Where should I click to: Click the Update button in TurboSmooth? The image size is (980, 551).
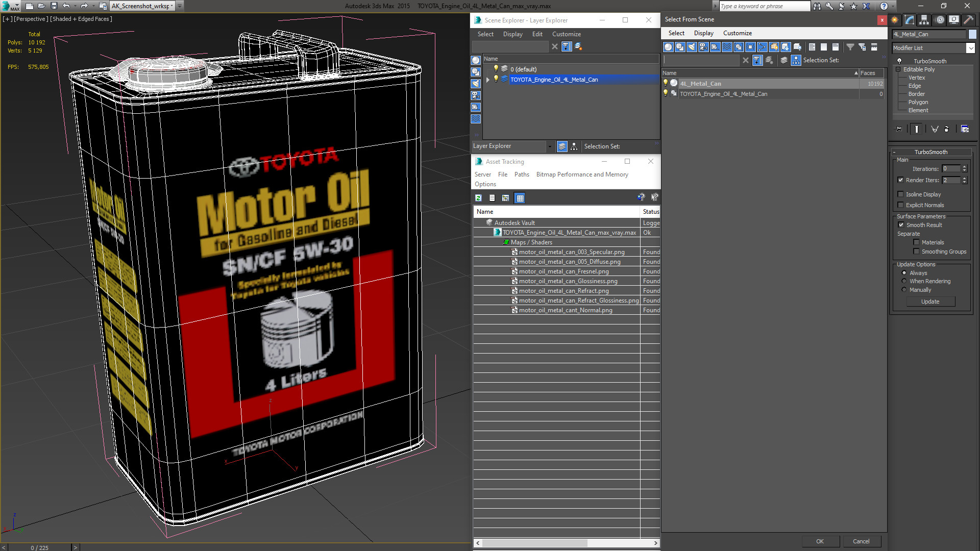point(930,302)
